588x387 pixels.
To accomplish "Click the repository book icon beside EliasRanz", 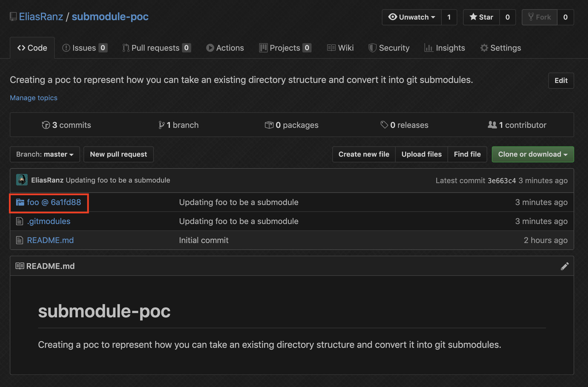I will [13, 17].
